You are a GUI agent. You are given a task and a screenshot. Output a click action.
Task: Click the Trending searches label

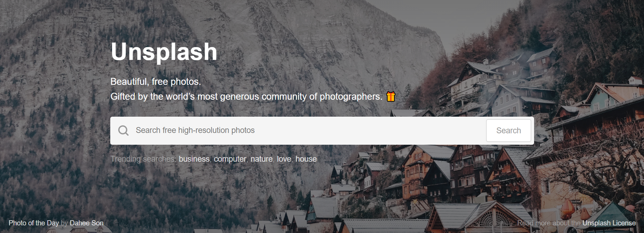143,159
